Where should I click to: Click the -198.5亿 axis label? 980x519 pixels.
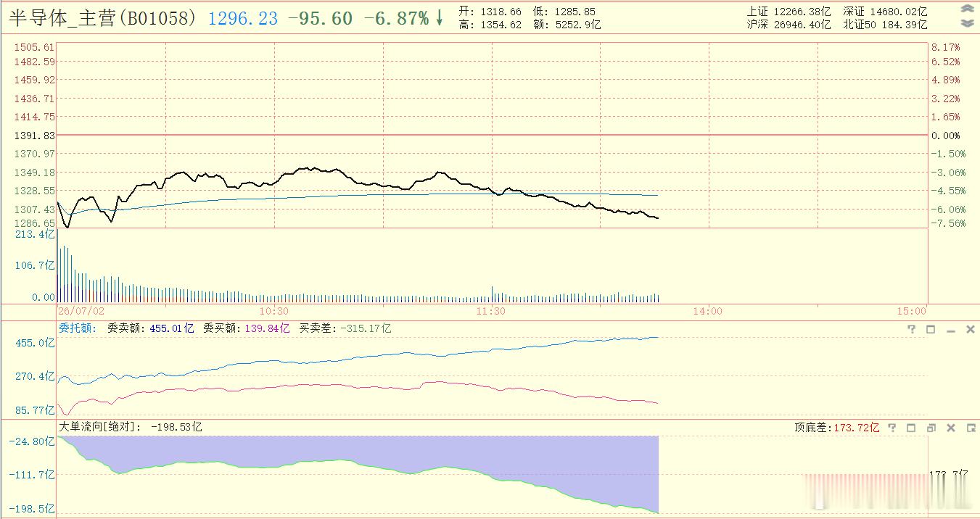click(33, 509)
